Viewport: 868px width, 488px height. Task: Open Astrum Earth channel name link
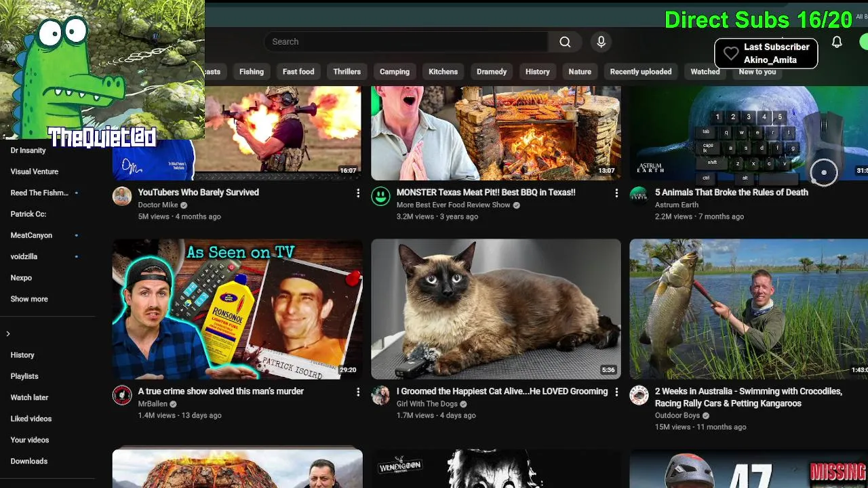[677, 205]
